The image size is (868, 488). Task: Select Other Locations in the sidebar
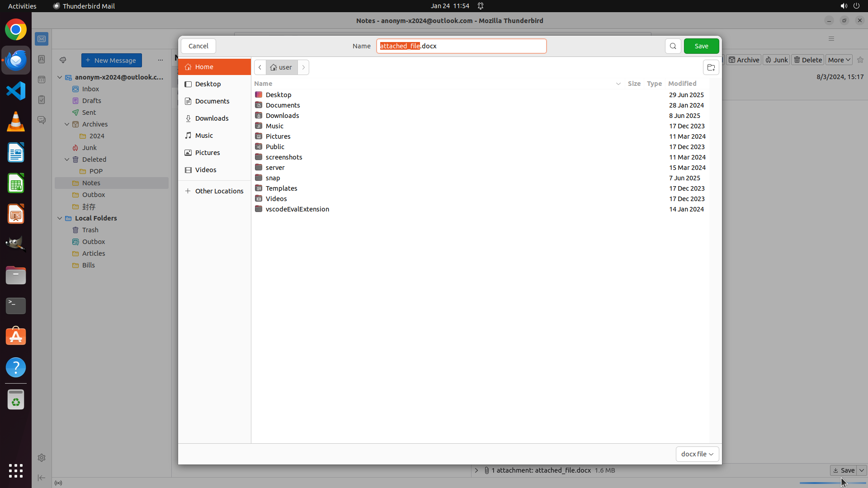(x=219, y=191)
